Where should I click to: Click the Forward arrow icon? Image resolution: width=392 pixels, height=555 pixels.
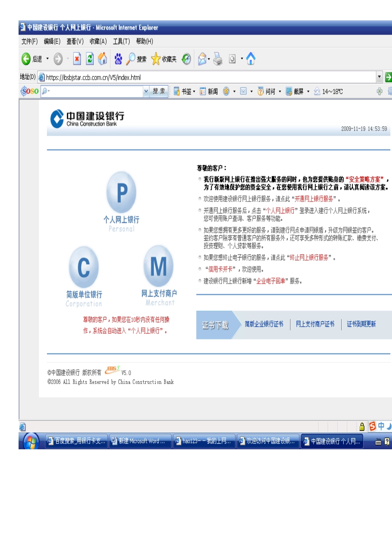click(x=58, y=59)
